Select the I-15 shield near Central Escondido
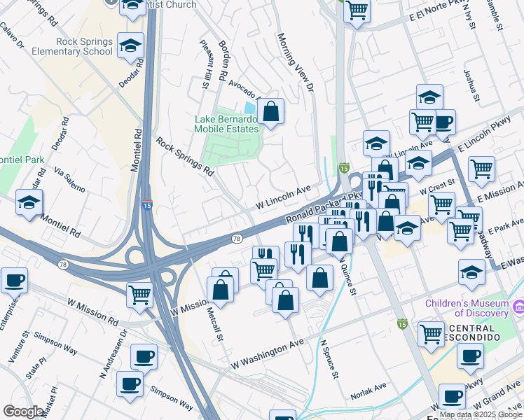524x420 pixels. [x=402, y=324]
